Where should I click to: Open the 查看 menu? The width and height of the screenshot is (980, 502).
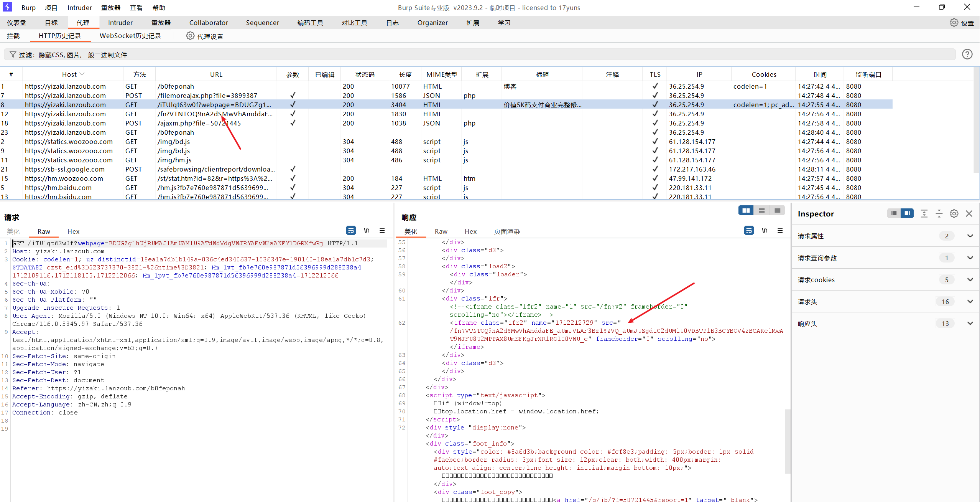tap(136, 8)
